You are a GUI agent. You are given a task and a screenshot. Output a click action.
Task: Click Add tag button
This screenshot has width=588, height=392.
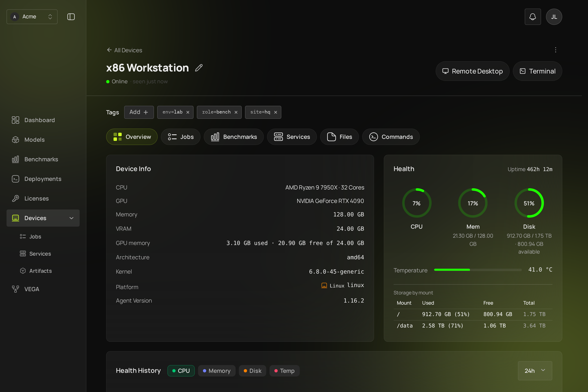[139, 112]
